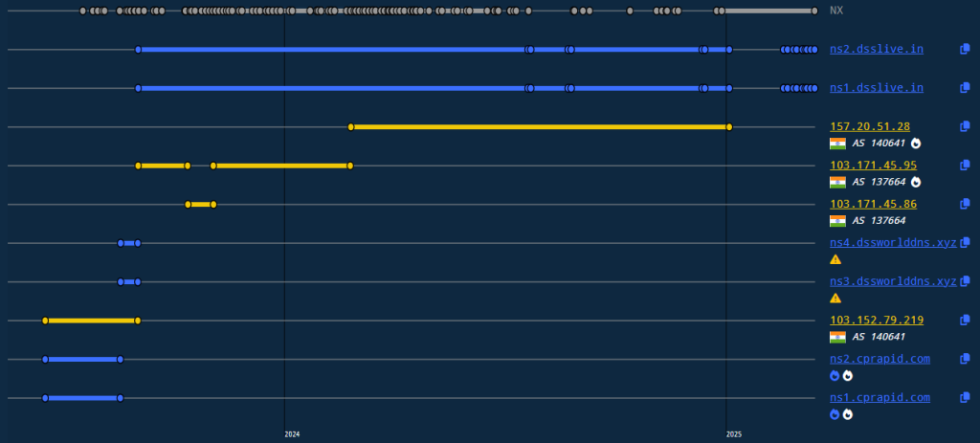980x443 pixels.
Task: Copy 103.152.79.219 using its copy icon
Action: (x=966, y=321)
